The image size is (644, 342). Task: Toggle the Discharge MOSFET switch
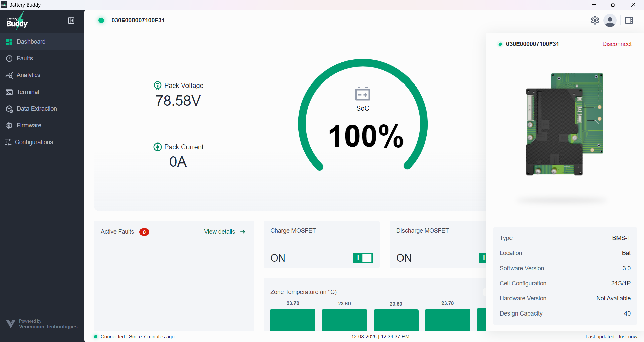(482, 258)
